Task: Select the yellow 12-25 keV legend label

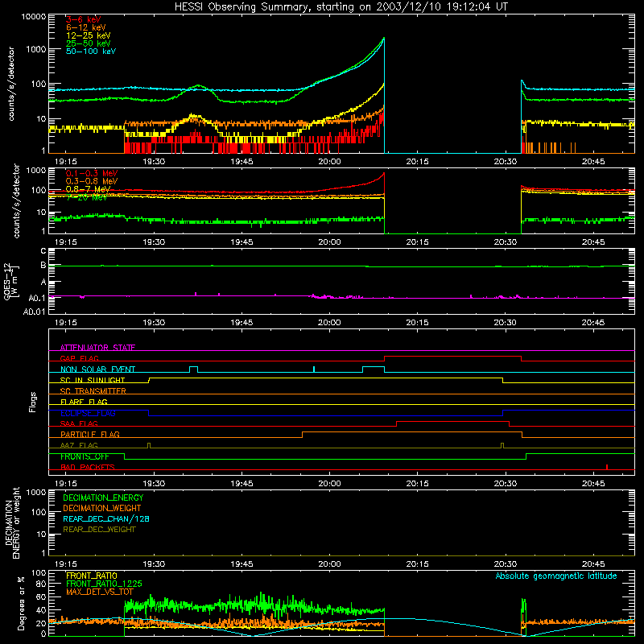Action: point(89,35)
